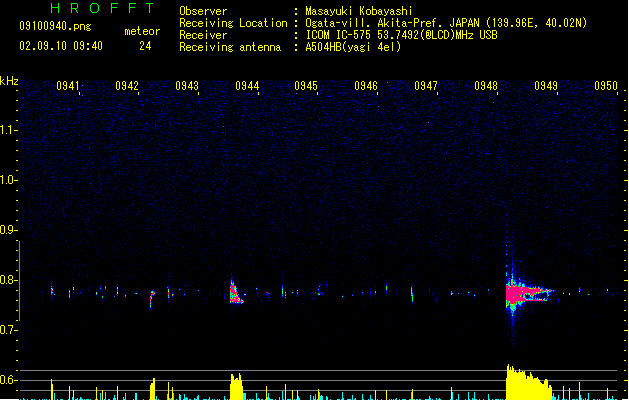Click the 0949 time marker
This screenshot has height=400, width=629.
[x=546, y=86]
